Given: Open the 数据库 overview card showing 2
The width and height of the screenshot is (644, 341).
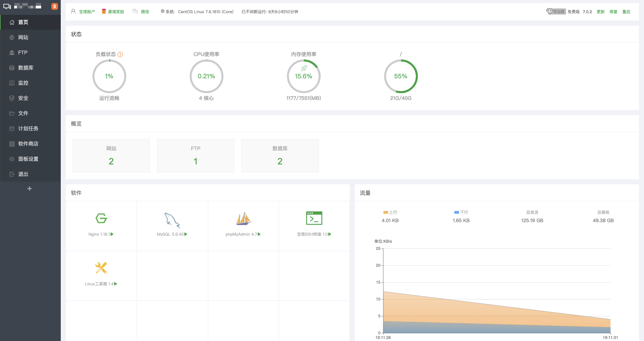Looking at the screenshot, I should pos(280,156).
